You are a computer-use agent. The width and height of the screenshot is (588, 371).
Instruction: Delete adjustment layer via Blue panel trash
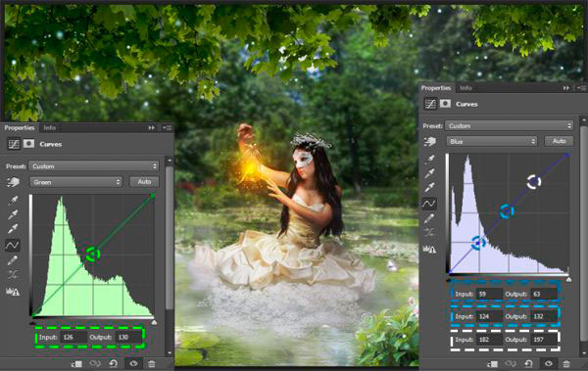click(x=566, y=364)
